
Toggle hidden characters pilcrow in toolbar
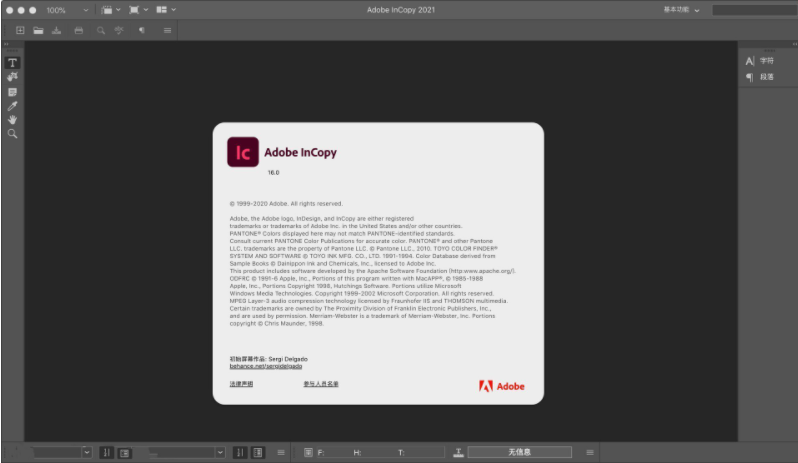coord(141,30)
